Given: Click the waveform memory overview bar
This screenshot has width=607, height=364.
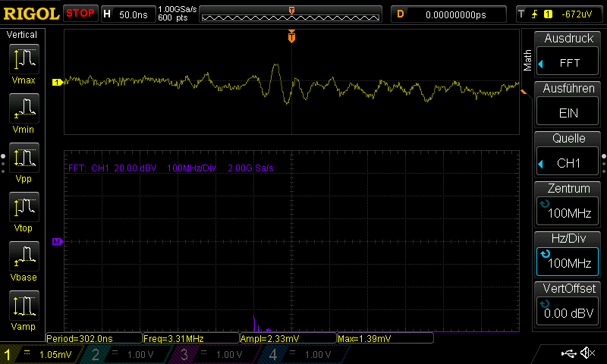Looking at the screenshot, I should [x=291, y=14].
